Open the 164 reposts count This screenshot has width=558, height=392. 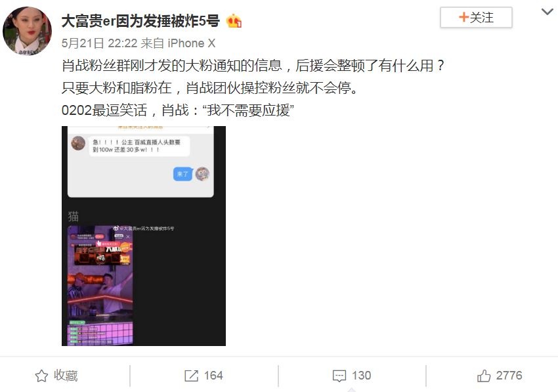click(213, 376)
